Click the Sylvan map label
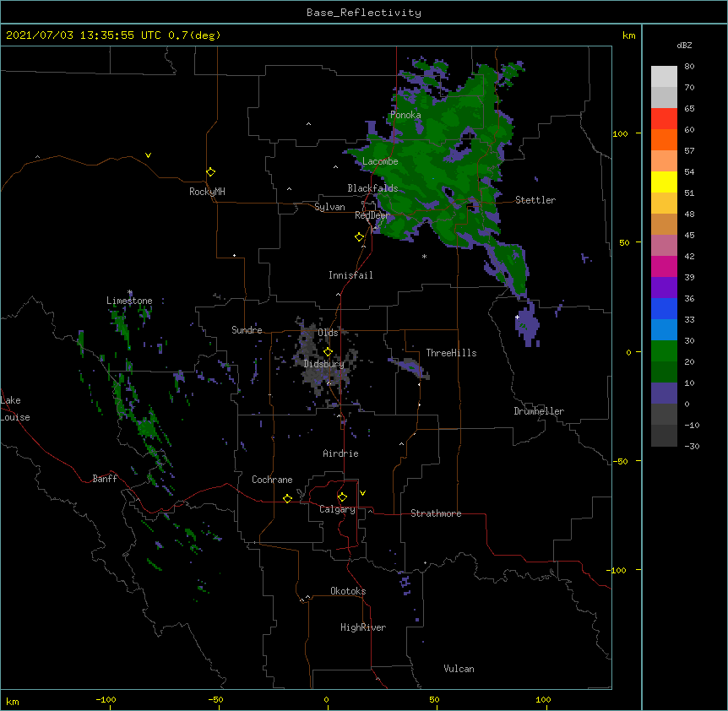Screen dimensions: 728x711 click(x=329, y=207)
